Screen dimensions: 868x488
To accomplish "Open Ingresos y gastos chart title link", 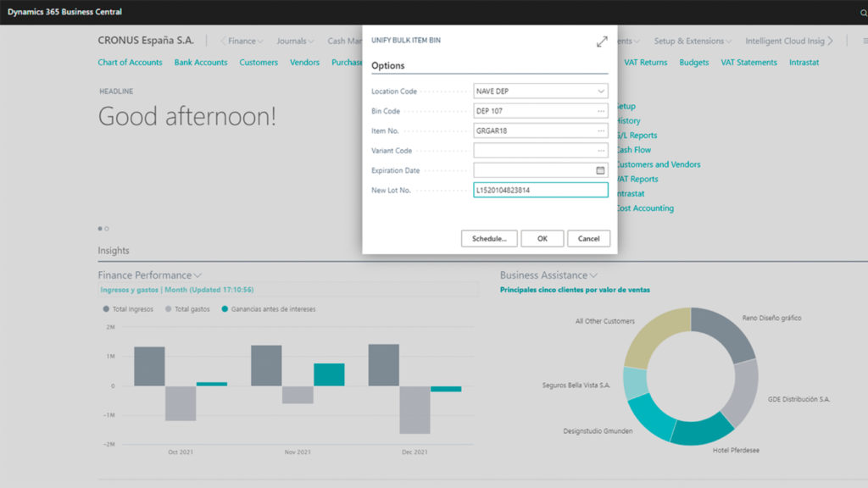I will point(177,290).
